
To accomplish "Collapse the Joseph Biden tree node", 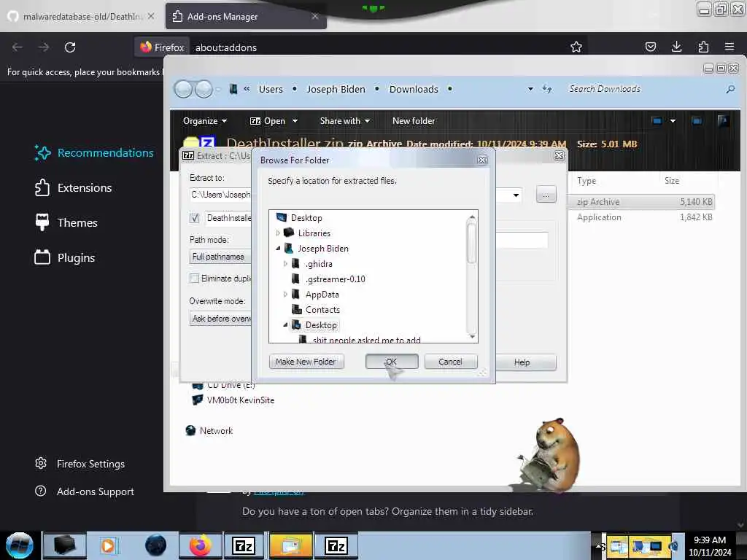I will tap(278, 249).
